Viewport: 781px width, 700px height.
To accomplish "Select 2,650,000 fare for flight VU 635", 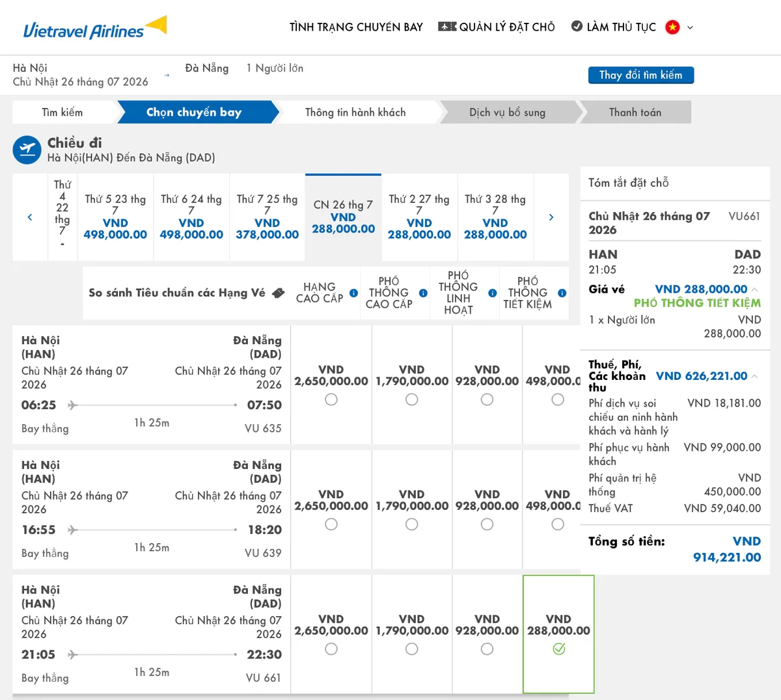I will coord(331,399).
